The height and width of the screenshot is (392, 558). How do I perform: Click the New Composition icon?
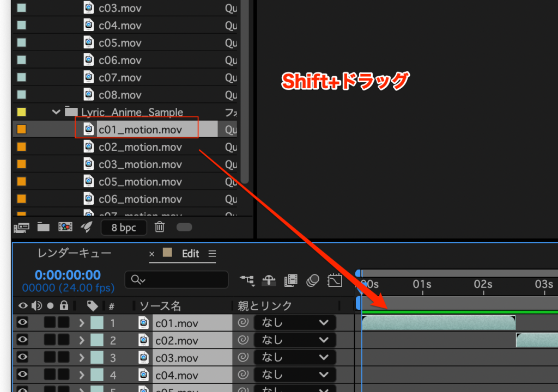coord(65,227)
